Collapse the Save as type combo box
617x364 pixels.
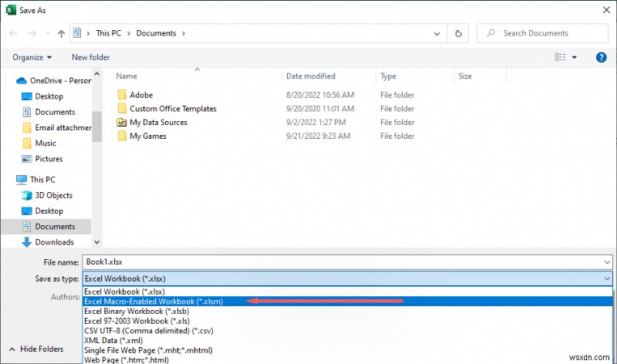pos(607,278)
